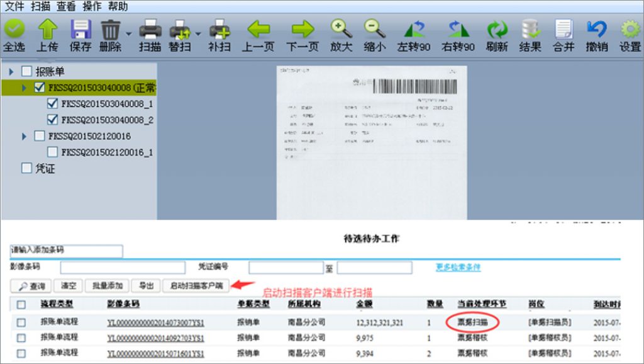This screenshot has width=644, height=364.
Task: Click into the 影像条码 input field
Action: click(123, 268)
